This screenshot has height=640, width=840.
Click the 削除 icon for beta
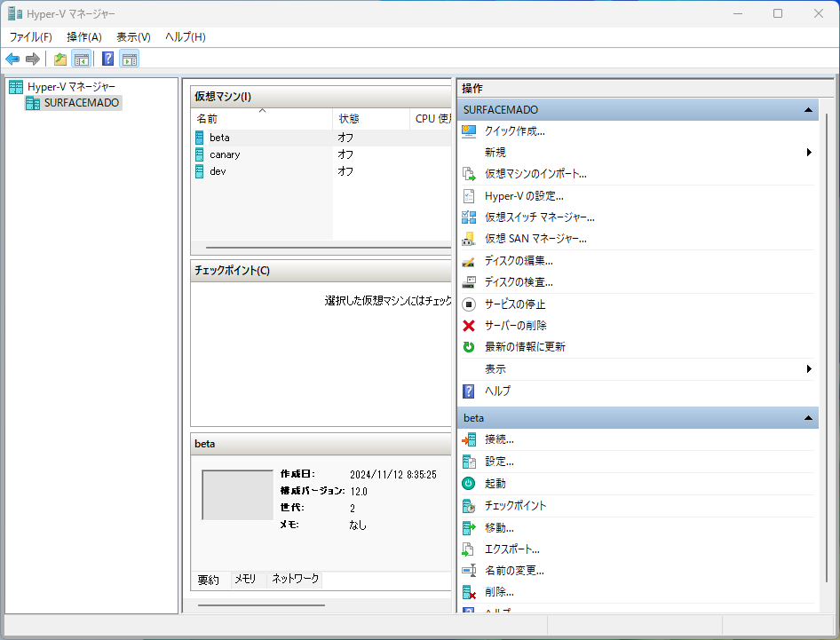click(469, 592)
